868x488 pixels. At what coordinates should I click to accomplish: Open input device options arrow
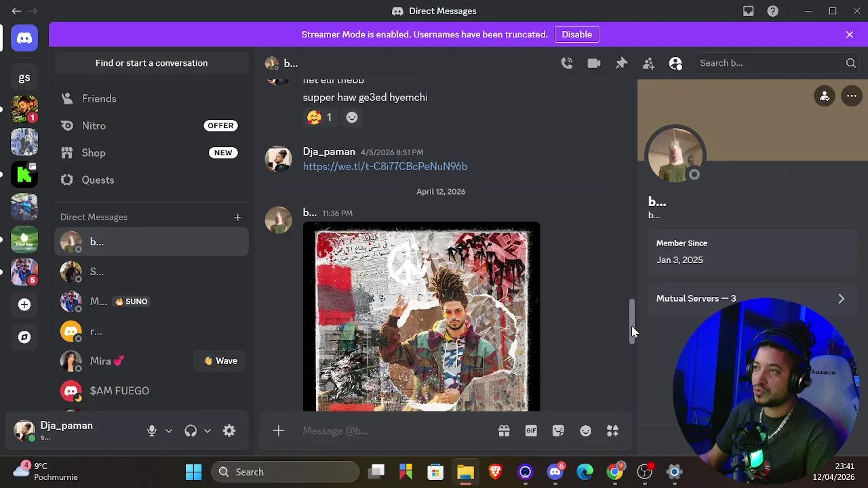click(169, 430)
